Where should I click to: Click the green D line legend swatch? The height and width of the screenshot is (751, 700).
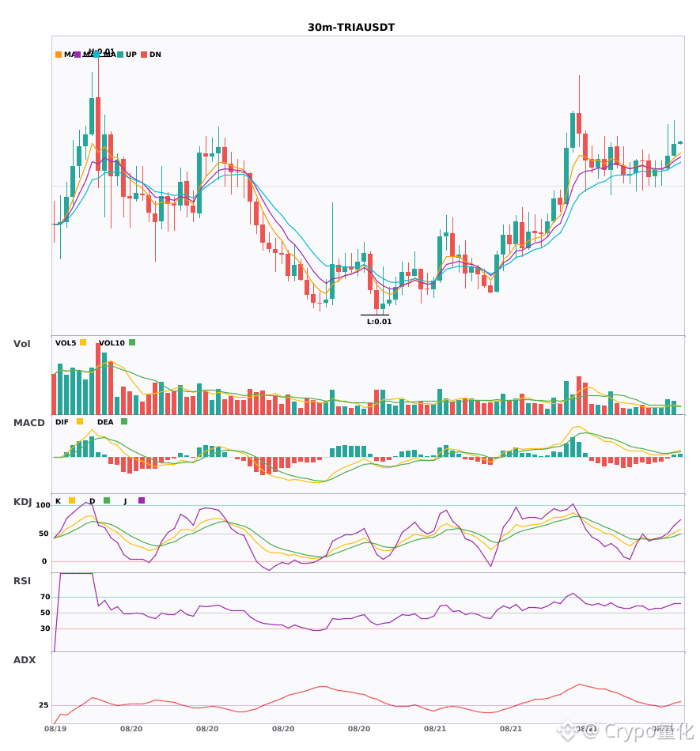tap(107, 500)
